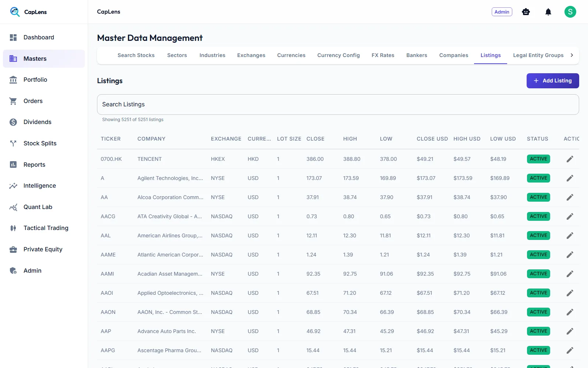
Task: Edit the AAL American Airlines listing
Action: point(570,236)
